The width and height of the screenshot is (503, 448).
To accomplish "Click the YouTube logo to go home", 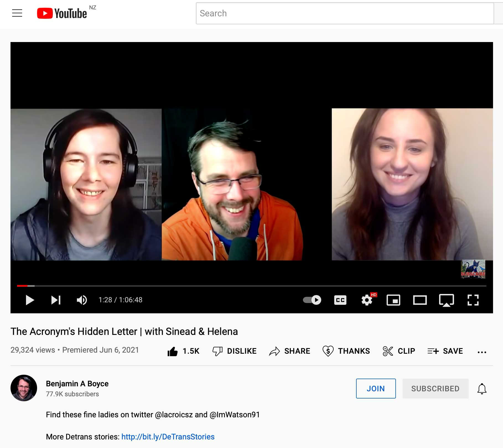I will [x=62, y=13].
